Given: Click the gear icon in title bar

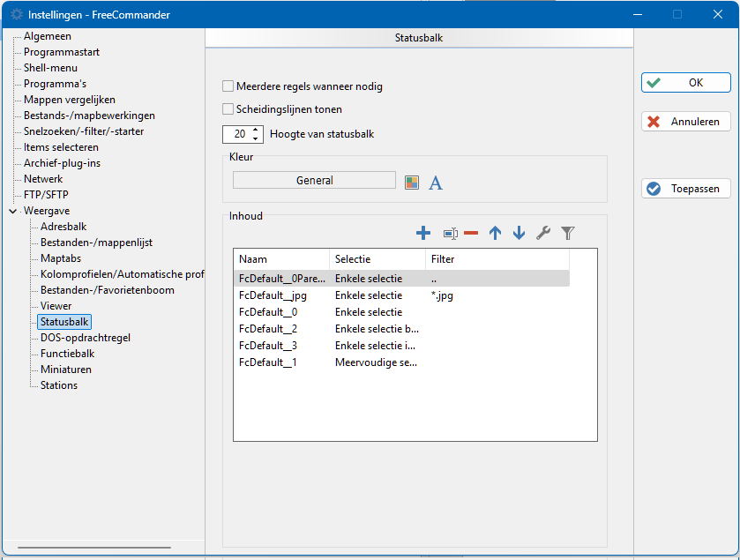Looking at the screenshot, I should (17, 15).
